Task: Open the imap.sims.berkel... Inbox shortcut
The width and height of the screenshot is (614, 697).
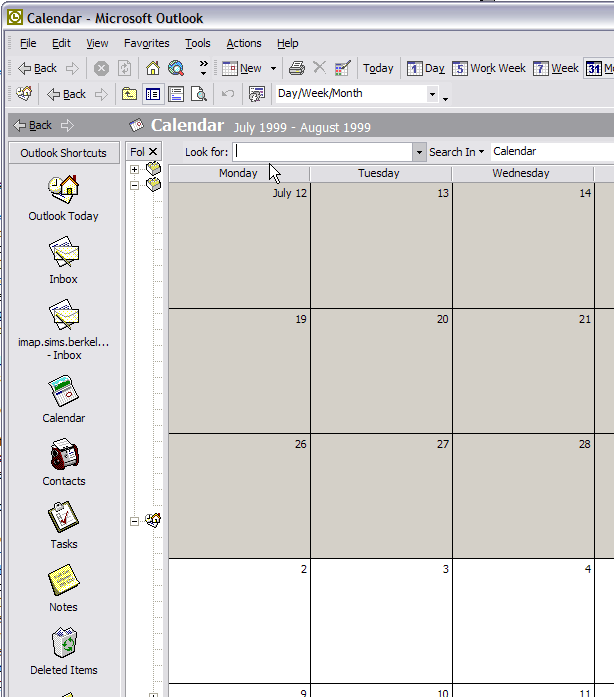Action: (x=64, y=330)
